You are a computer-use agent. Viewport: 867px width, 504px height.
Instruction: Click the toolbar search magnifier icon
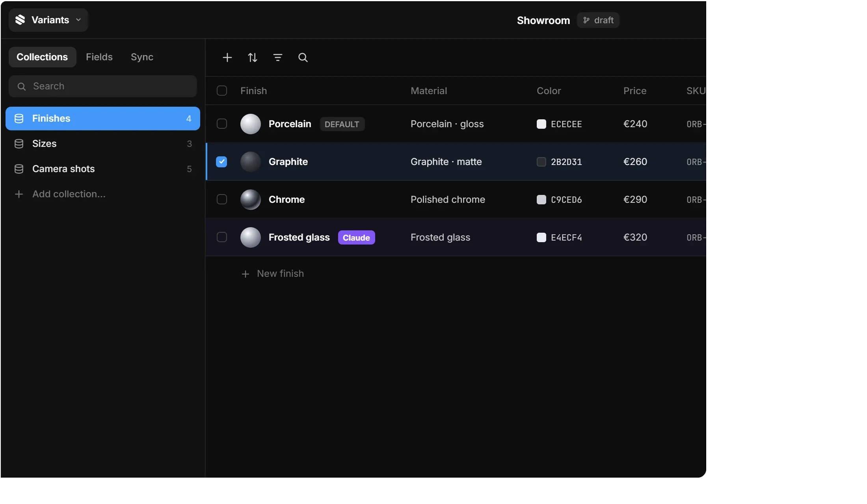click(303, 57)
